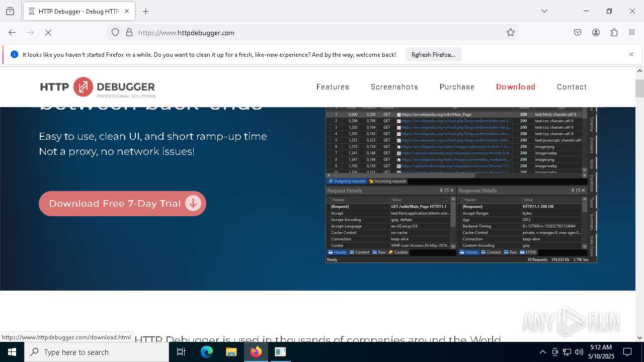644x362 pixels.
Task: Stop page loading with the X button
Action: pos(48,33)
